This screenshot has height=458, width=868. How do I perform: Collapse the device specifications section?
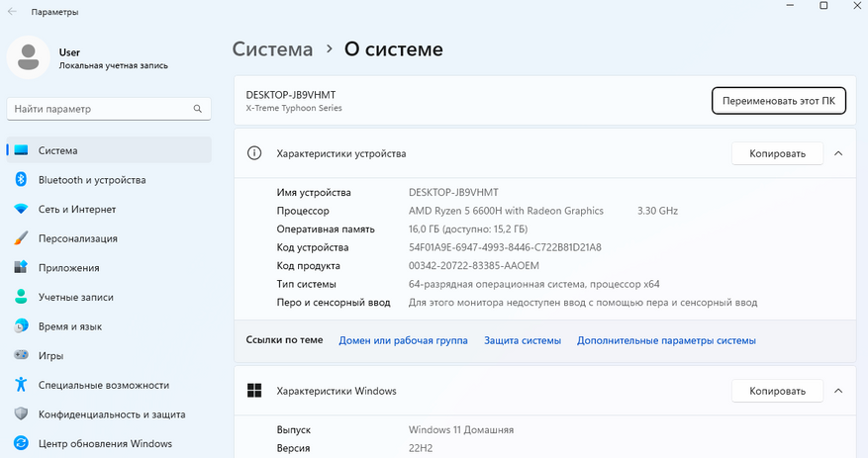tap(838, 153)
